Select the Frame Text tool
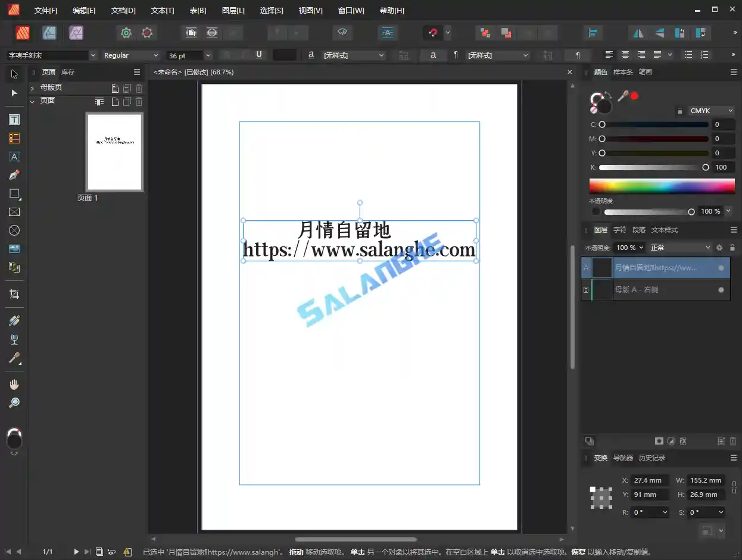This screenshot has width=742, height=560. pyautogui.click(x=14, y=119)
